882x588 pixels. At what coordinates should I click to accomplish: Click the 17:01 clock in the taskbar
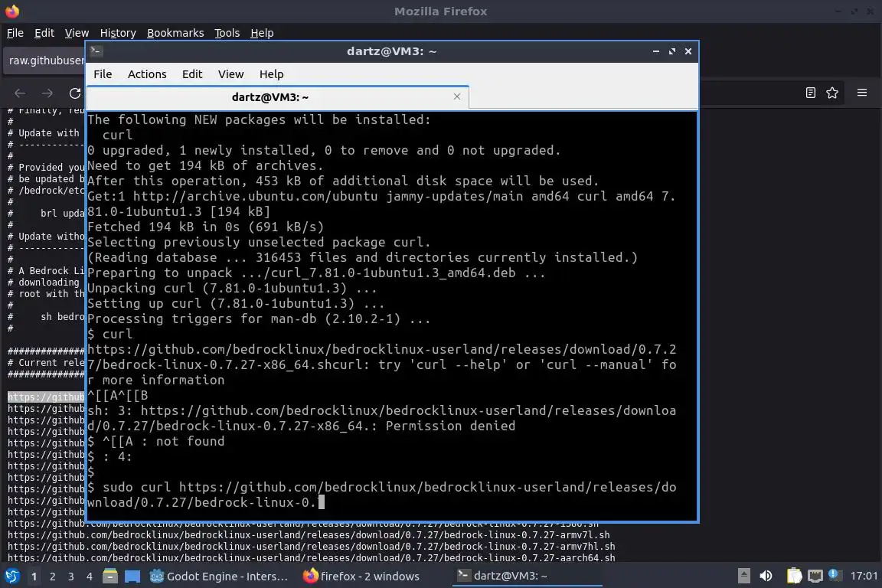tap(864, 577)
